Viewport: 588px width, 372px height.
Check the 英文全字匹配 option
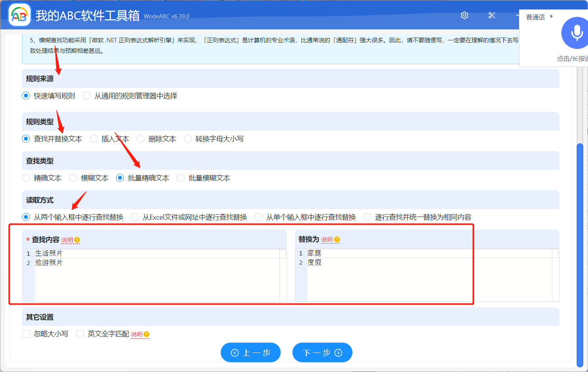click(x=80, y=334)
